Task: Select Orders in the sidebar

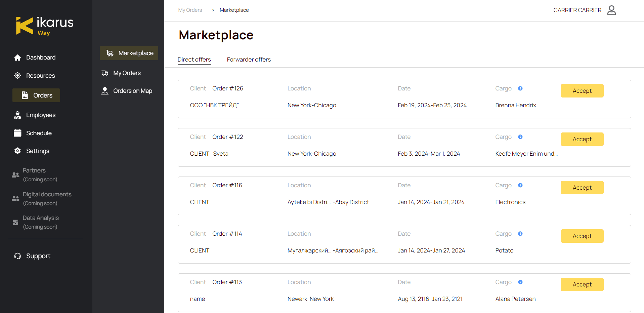Action: click(36, 95)
